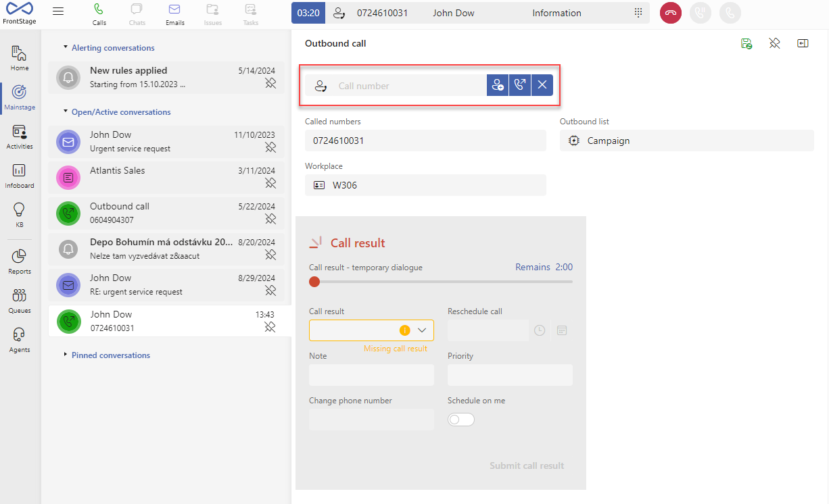Pin the Depo Bohumín conversation
The height and width of the screenshot is (504, 829).
pos(270,255)
